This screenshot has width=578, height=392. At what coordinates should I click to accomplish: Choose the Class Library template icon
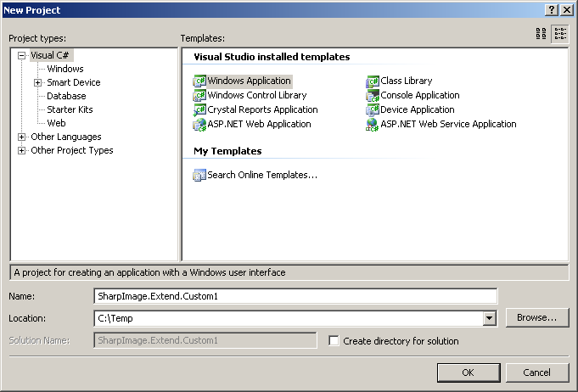point(373,81)
